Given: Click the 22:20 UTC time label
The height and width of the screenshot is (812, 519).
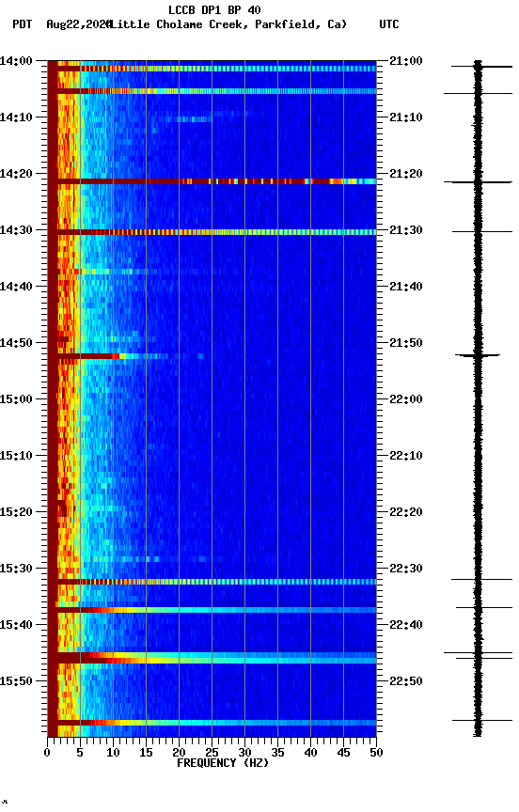Looking at the screenshot, I should point(405,512).
